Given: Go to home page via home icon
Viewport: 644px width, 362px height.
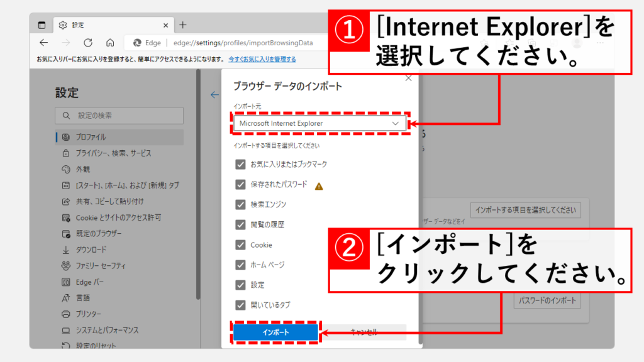Looking at the screenshot, I should (x=110, y=43).
